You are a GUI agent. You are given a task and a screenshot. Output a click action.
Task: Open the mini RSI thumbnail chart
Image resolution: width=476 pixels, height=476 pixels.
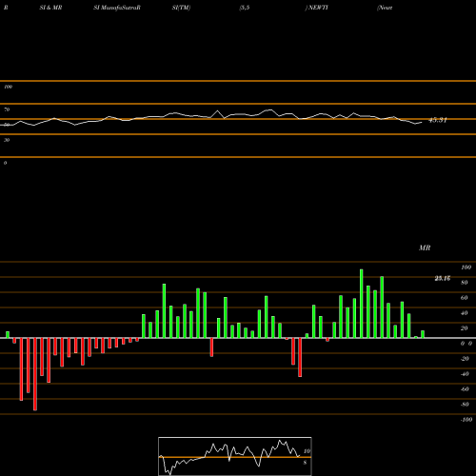pos(235,456)
